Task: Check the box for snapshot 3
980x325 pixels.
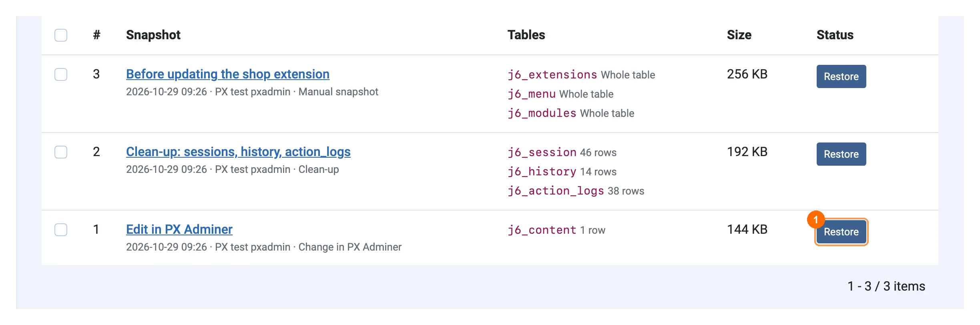Action: click(61, 74)
